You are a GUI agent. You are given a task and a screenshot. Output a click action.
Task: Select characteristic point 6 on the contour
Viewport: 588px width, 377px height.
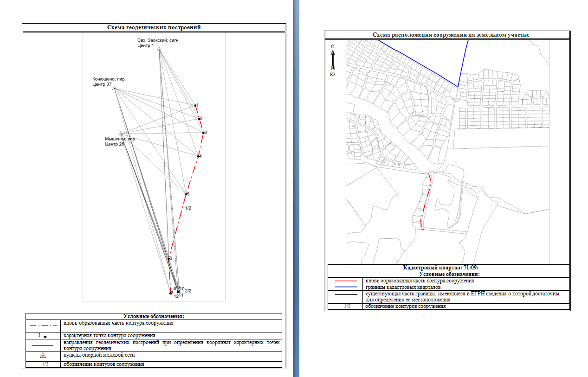coord(168,258)
